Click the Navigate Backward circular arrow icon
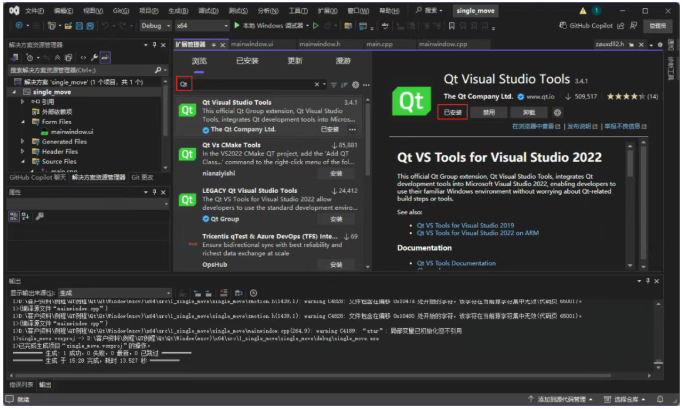 (x=19, y=26)
